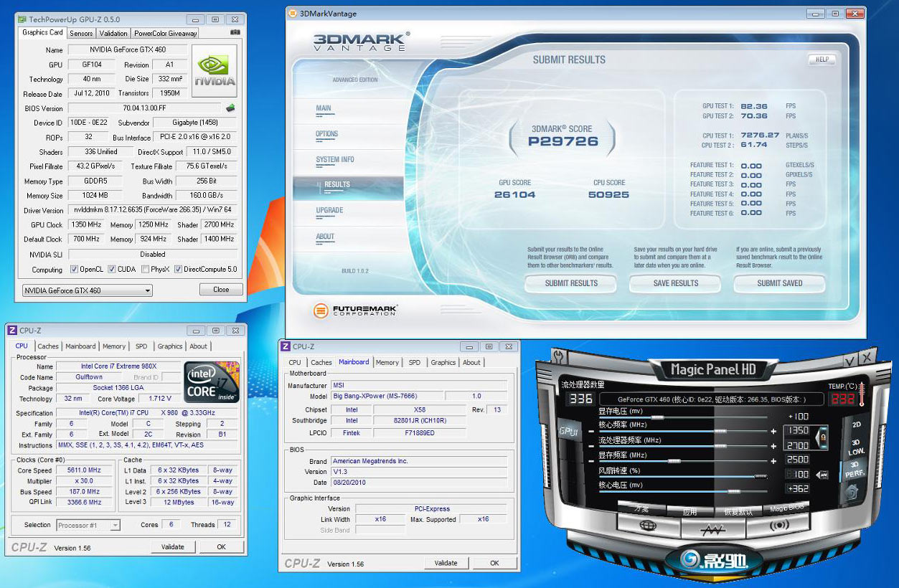Viewport: 899px width, 588px height.
Task: Click the 应用 apply button in Magic Panel
Action: 689,511
